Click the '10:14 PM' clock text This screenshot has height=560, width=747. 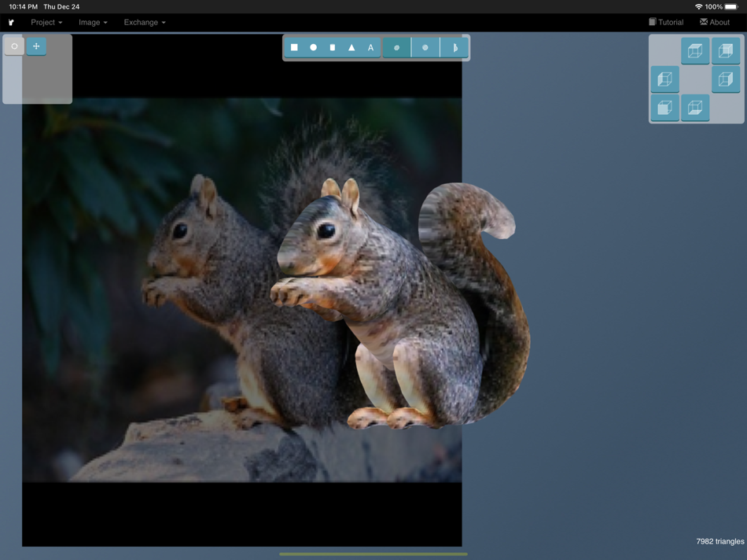click(24, 6)
